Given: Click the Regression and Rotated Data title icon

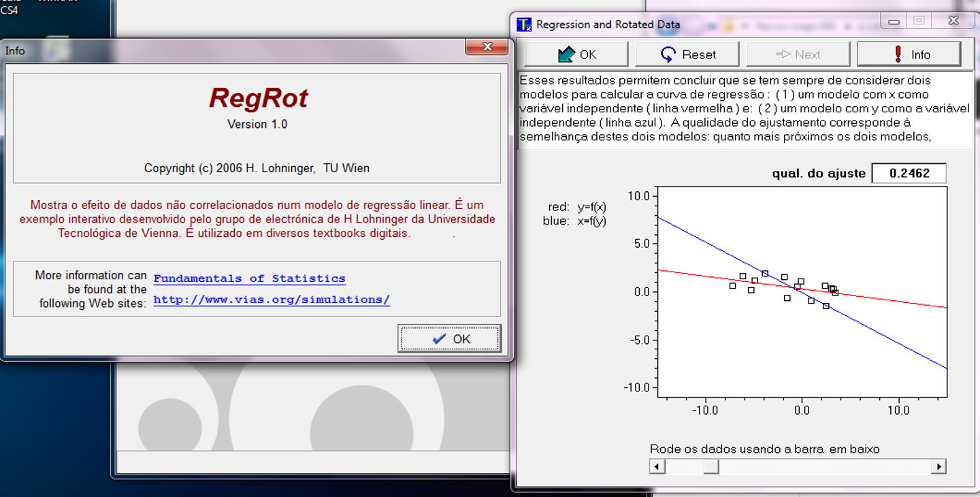Looking at the screenshot, I should (524, 25).
